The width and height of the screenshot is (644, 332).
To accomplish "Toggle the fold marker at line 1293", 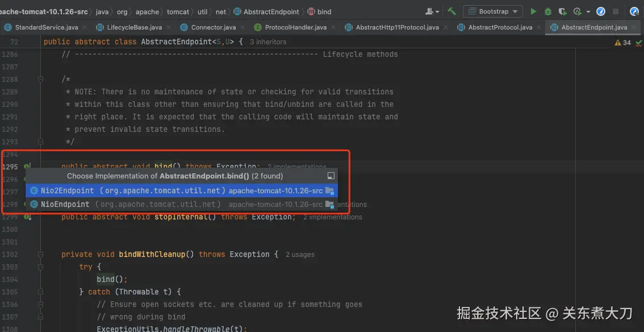I will pos(40,142).
